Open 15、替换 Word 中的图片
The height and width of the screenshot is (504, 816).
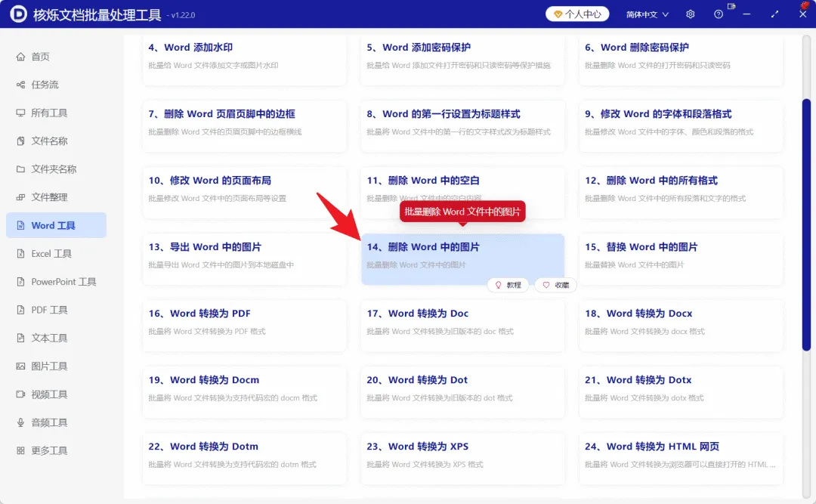pos(681,258)
